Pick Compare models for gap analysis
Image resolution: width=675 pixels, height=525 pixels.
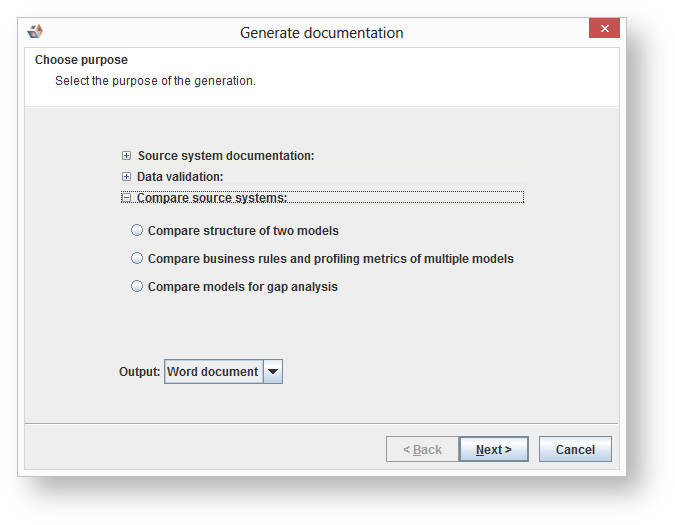pyautogui.click(x=137, y=287)
